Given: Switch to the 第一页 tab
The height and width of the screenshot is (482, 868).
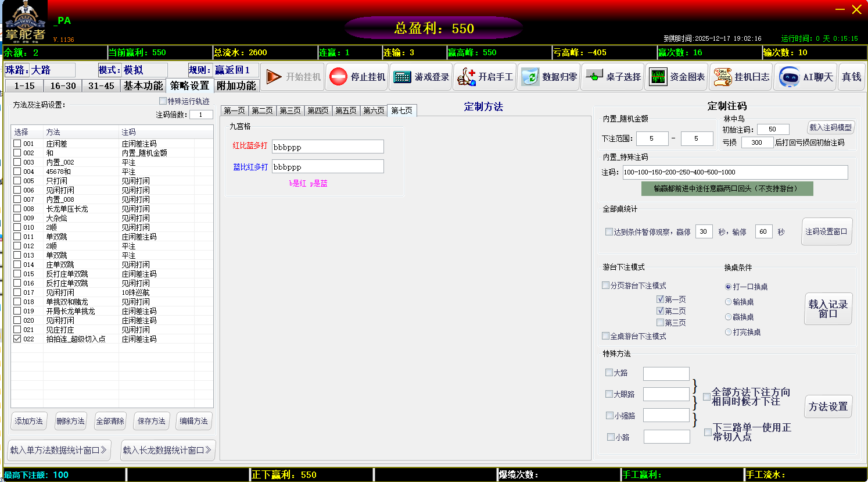Looking at the screenshot, I should [x=234, y=110].
